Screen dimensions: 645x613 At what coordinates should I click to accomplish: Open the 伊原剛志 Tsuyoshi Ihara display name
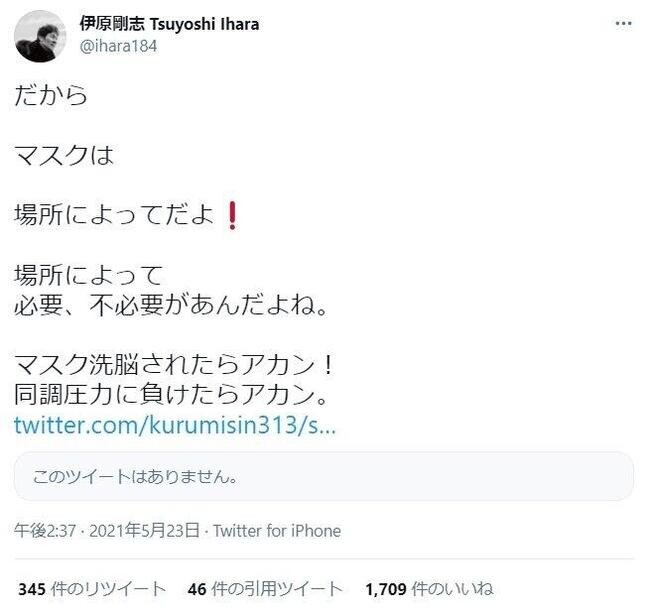pos(169,24)
